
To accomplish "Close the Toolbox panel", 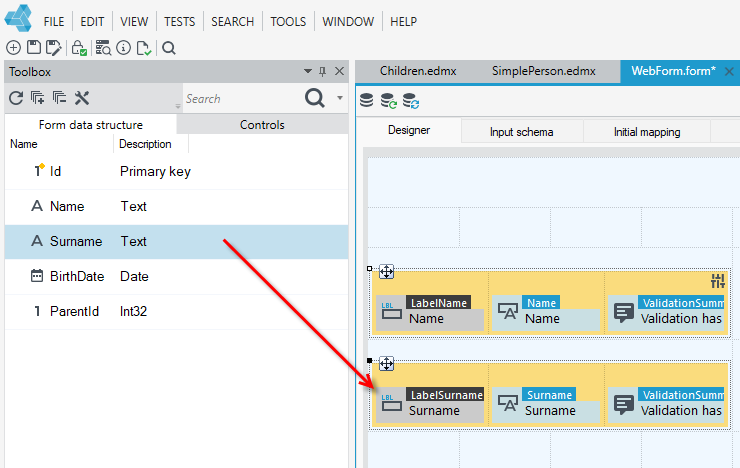I will [339, 71].
